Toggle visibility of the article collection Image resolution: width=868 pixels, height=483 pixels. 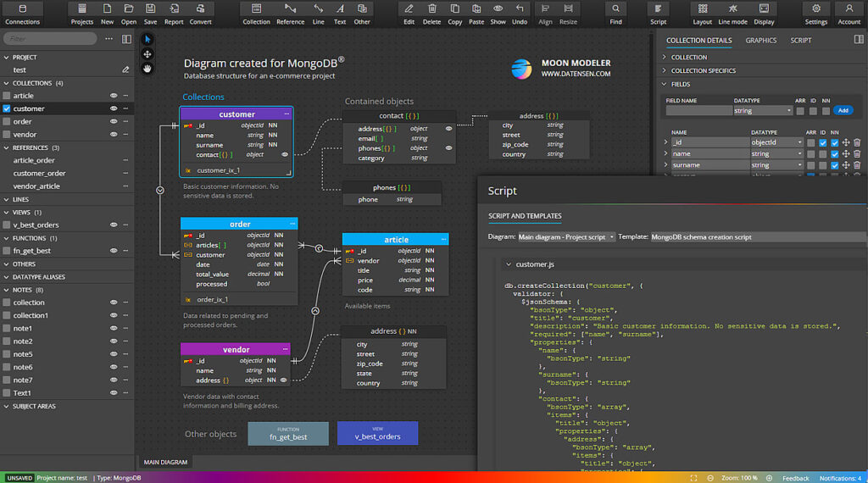pos(114,96)
